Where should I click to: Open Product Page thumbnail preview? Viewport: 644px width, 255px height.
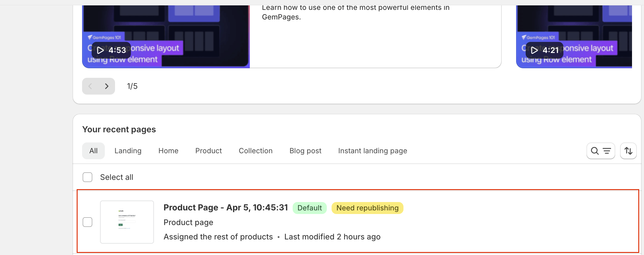(127, 222)
